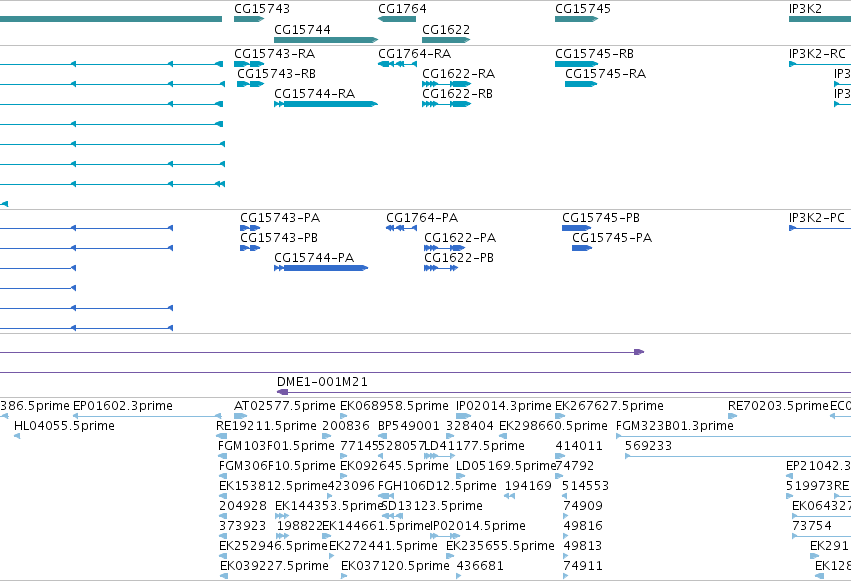This screenshot has width=851, height=581.
Task: Select EST RE19211.5prime
Action: pos(221,436)
